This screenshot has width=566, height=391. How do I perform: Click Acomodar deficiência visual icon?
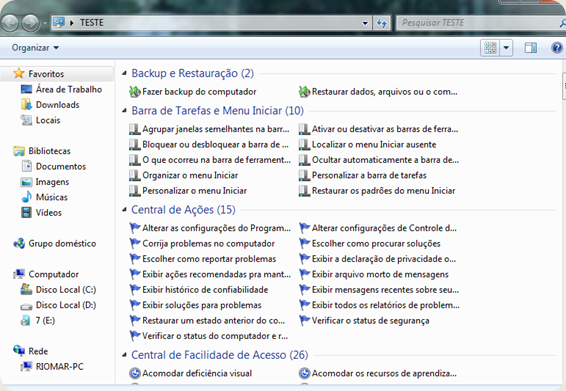(x=135, y=373)
